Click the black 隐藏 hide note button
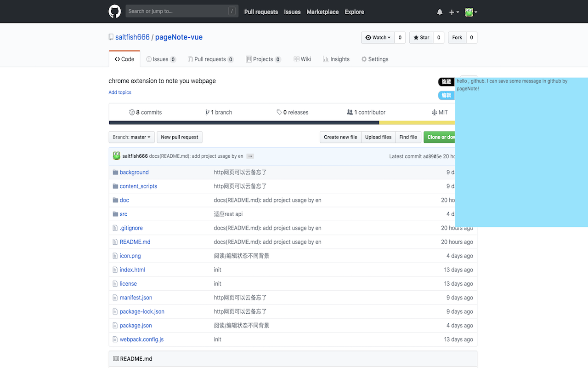The width and height of the screenshot is (588, 368). [x=446, y=82]
